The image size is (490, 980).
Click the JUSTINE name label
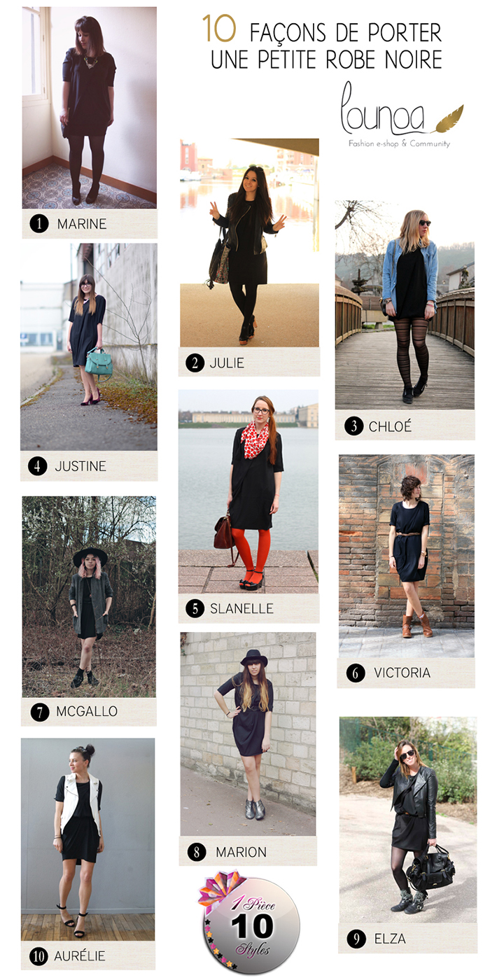(80, 466)
